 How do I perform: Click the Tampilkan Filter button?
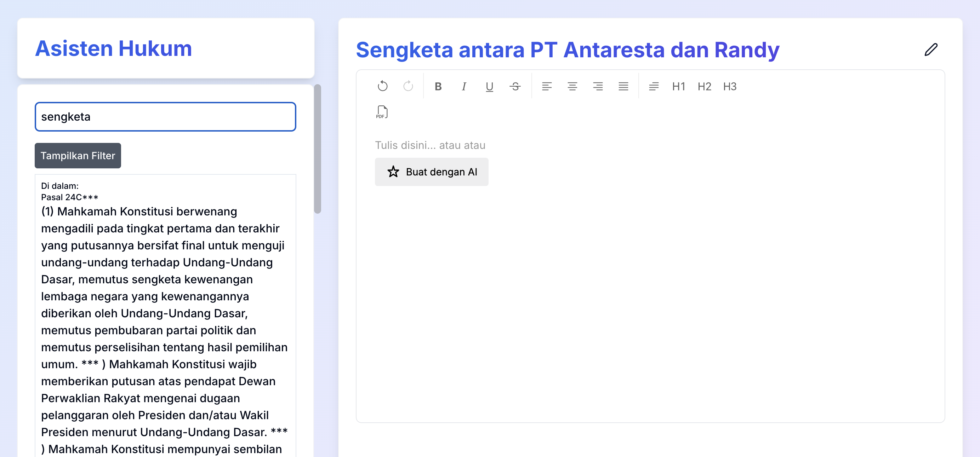[78, 156]
